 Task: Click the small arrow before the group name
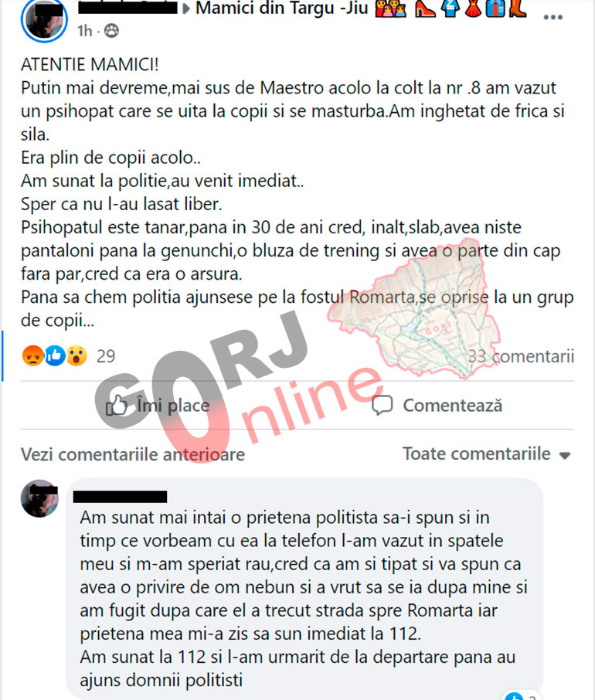point(185,9)
